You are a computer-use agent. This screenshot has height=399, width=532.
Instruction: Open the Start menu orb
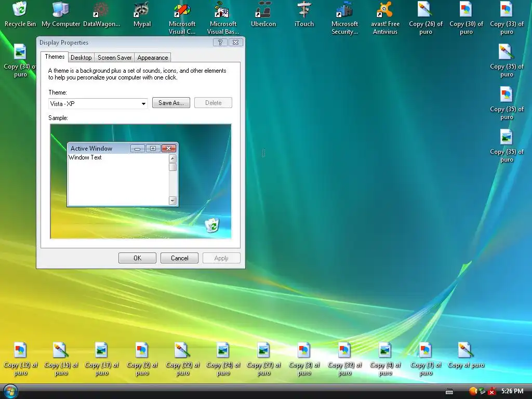[9, 392]
